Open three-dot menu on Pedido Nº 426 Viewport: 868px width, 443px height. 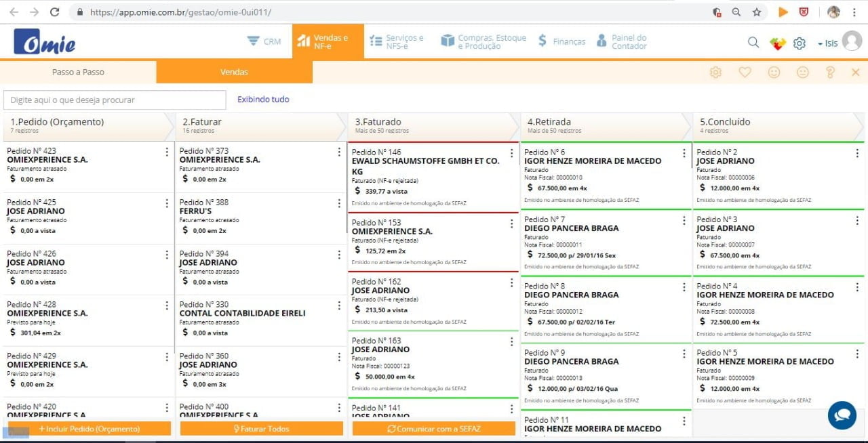click(x=167, y=255)
